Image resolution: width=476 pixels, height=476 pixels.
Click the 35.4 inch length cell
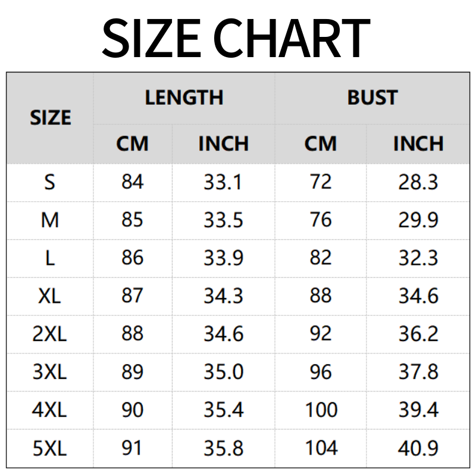pos(223,410)
